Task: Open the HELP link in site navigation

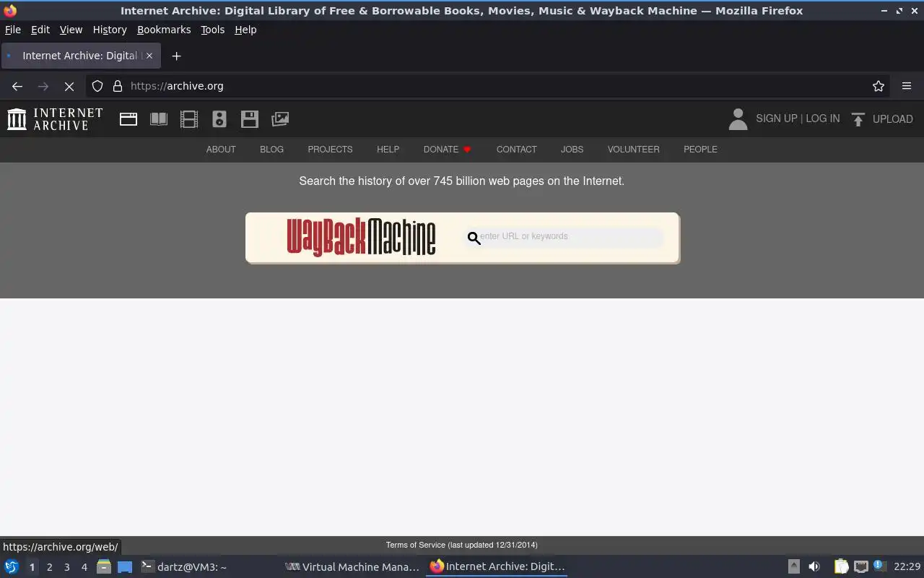Action: pos(388,150)
